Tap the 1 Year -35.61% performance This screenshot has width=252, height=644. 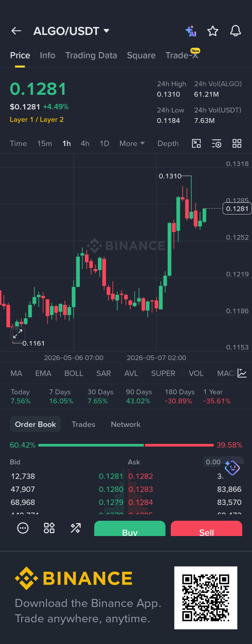click(x=217, y=397)
